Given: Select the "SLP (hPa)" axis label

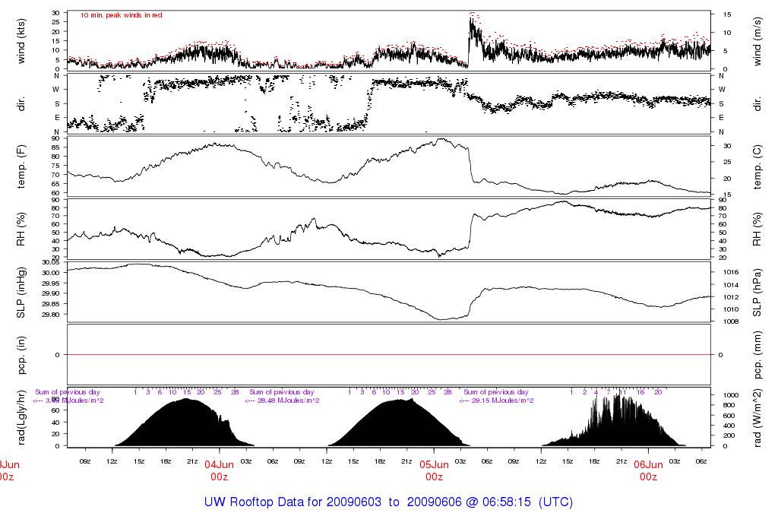Looking at the screenshot, I should click(757, 293).
